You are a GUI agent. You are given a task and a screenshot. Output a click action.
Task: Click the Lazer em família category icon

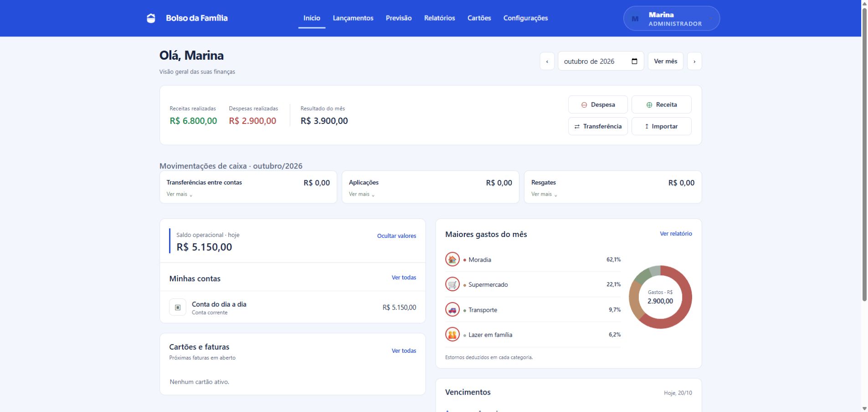(x=452, y=335)
